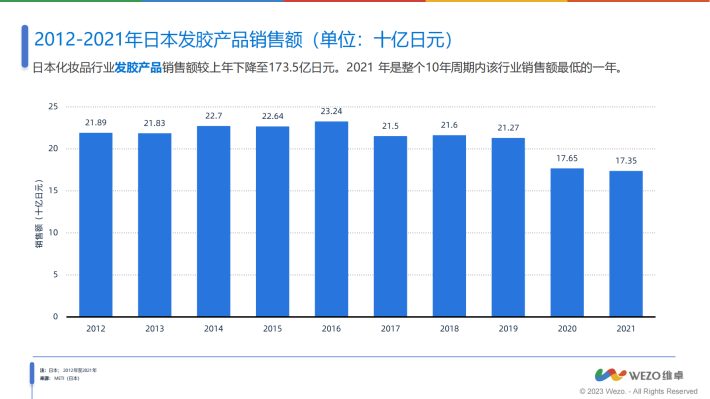Click the source note in footer
Screen dimensions: 710x399
click(60, 378)
